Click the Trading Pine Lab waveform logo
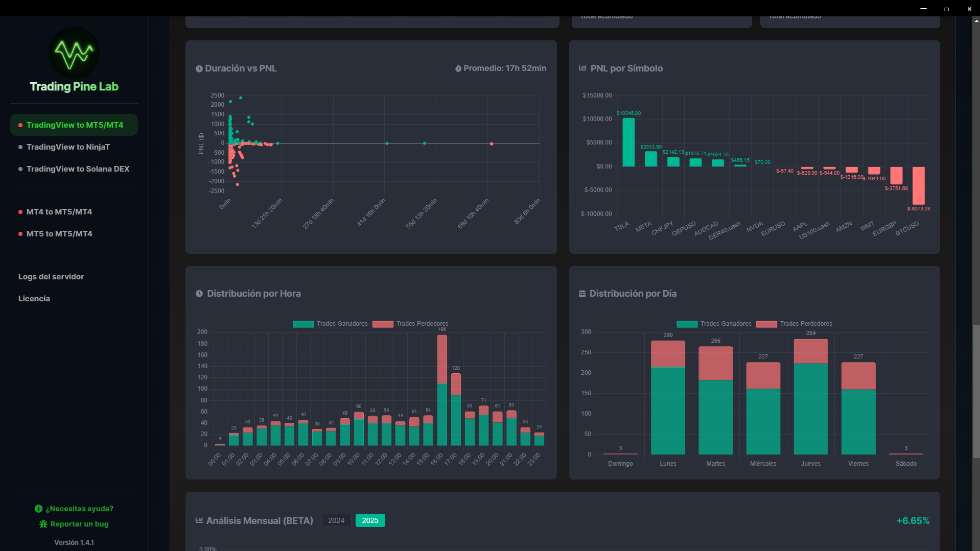 pyautogui.click(x=74, y=53)
